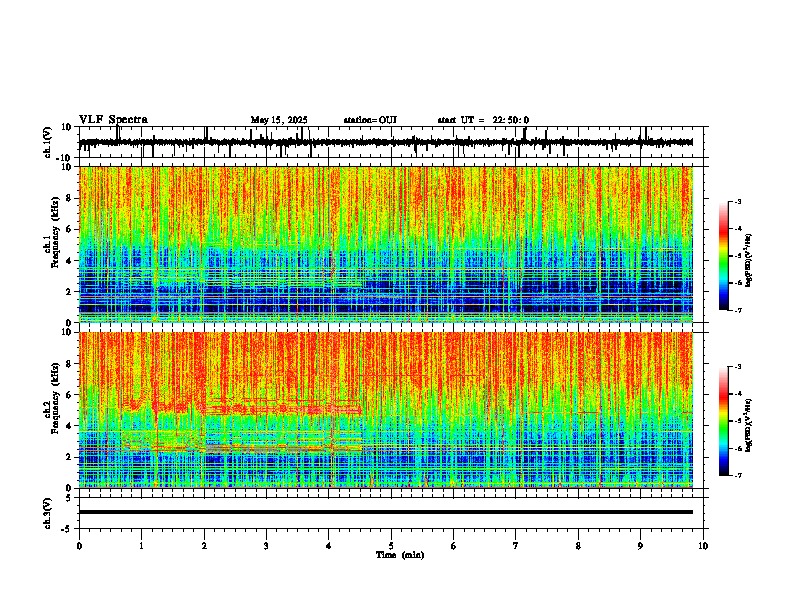Click the ch.2 spectrogram color bar
The width and height of the screenshot is (792, 612).
(724, 421)
